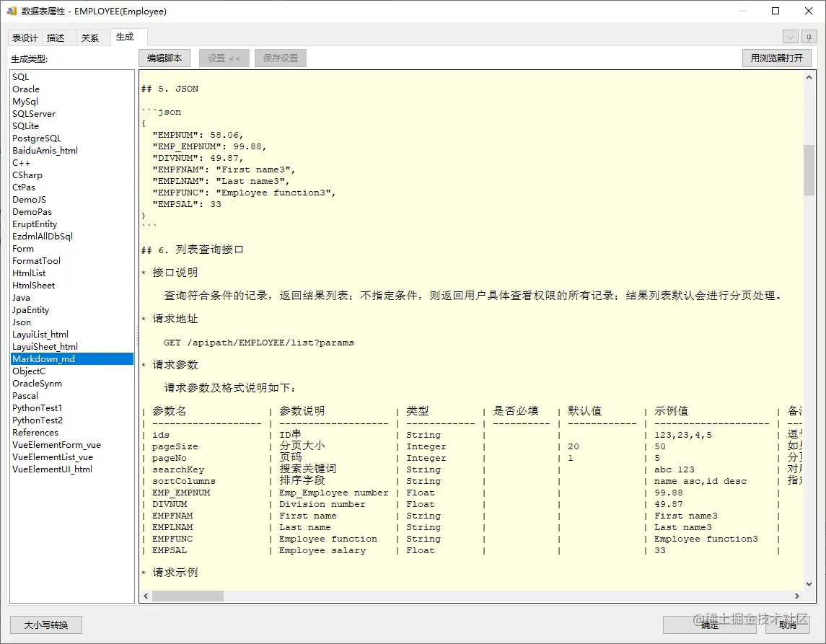Click the '## 6. 列表查询接口' heading

click(x=193, y=250)
